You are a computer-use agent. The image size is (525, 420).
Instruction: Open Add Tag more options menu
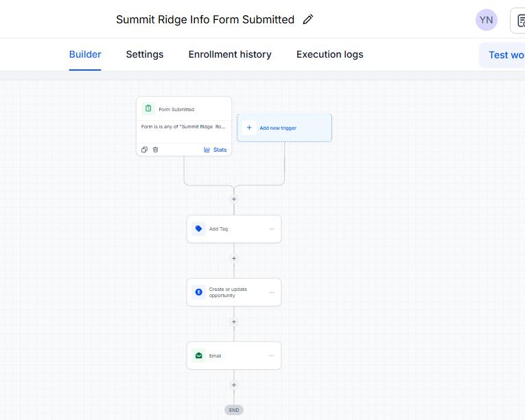272,229
